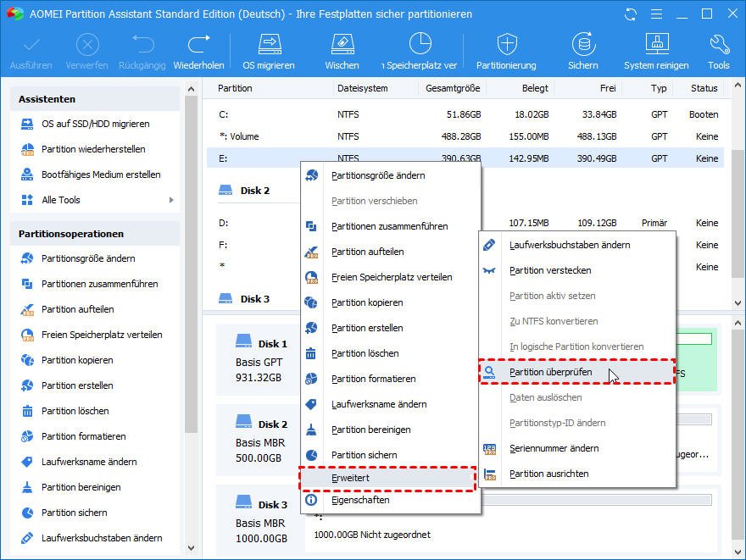Select the *: Volume partition row

pyautogui.click(x=465, y=137)
